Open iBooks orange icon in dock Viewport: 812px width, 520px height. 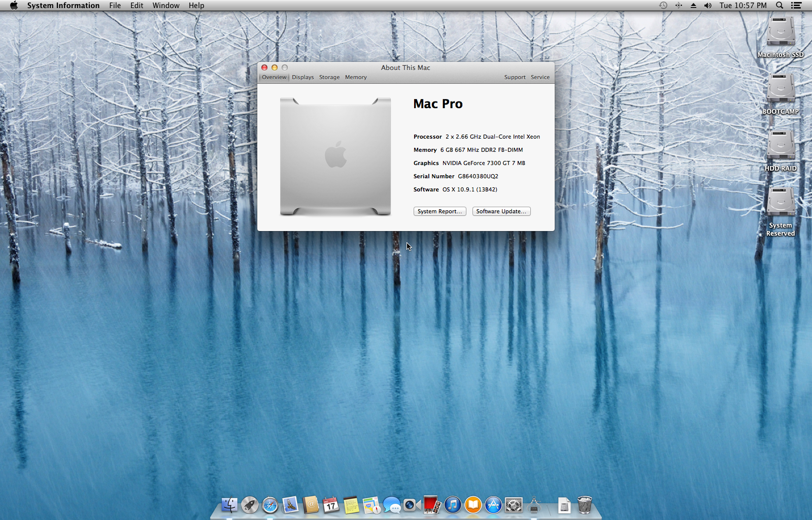[473, 505]
